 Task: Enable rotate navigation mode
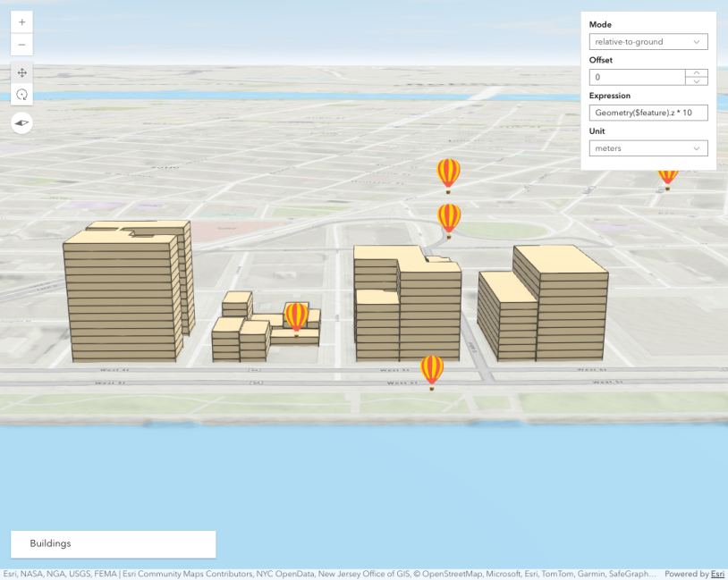[21, 95]
